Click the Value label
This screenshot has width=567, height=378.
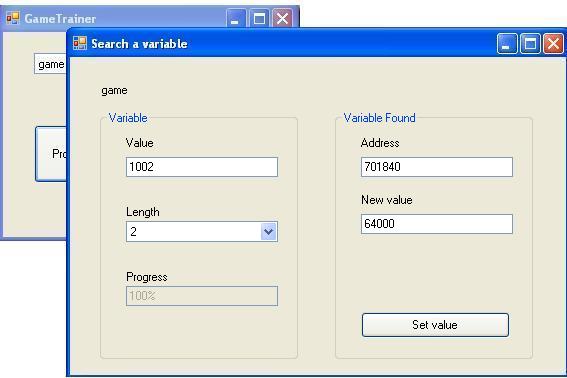pyautogui.click(x=140, y=143)
